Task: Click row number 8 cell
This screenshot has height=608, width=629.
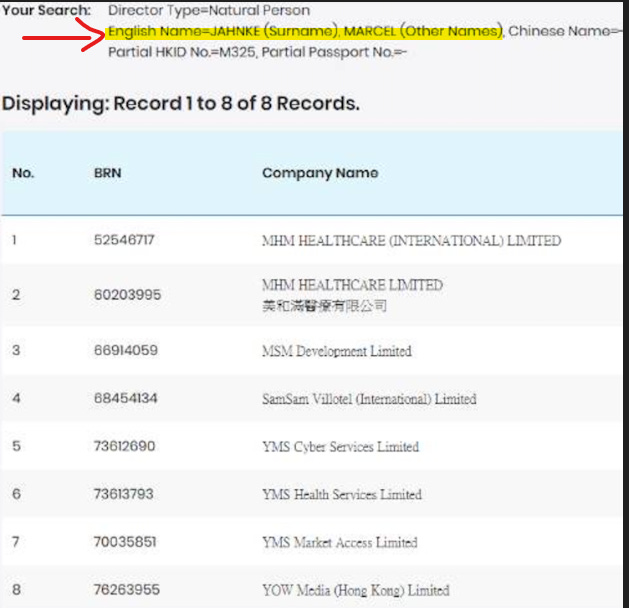Action: click(x=16, y=590)
